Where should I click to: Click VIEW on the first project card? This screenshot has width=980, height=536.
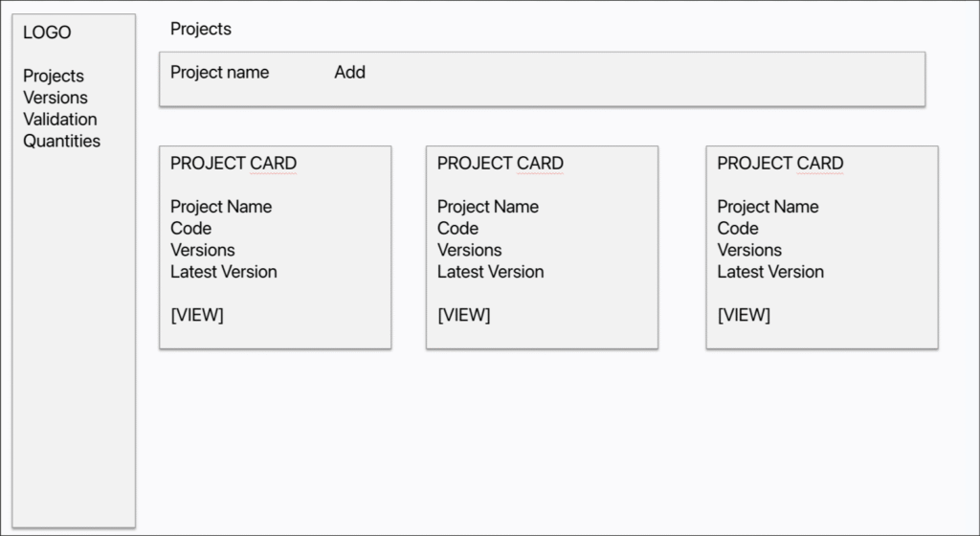point(197,315)
